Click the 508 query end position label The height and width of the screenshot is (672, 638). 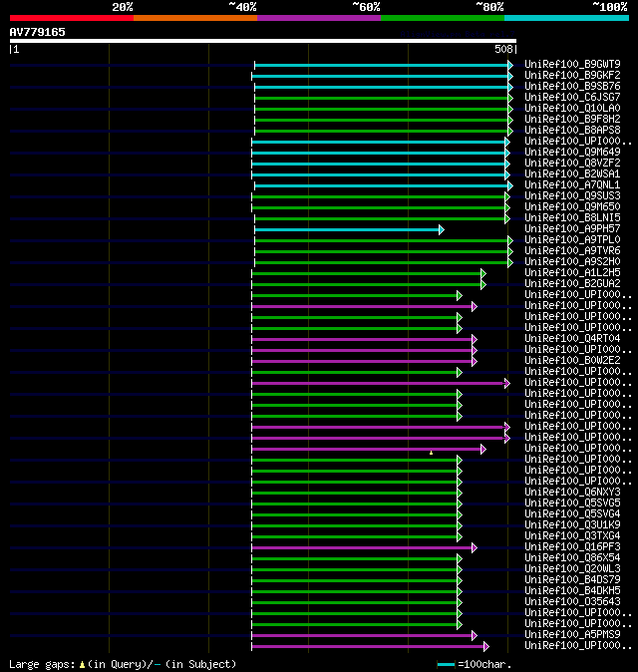[x=503, y=49]
